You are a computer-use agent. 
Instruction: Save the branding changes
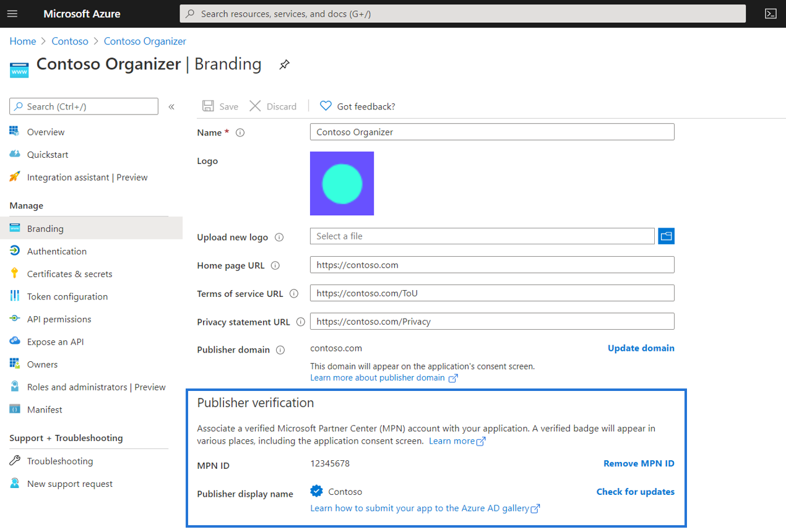(220, 106)
